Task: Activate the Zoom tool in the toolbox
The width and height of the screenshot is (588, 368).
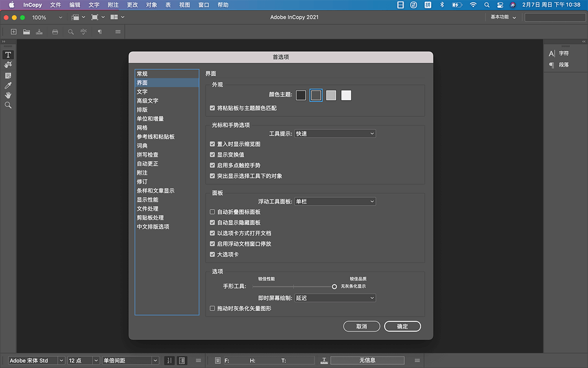Action: point(8,105)
